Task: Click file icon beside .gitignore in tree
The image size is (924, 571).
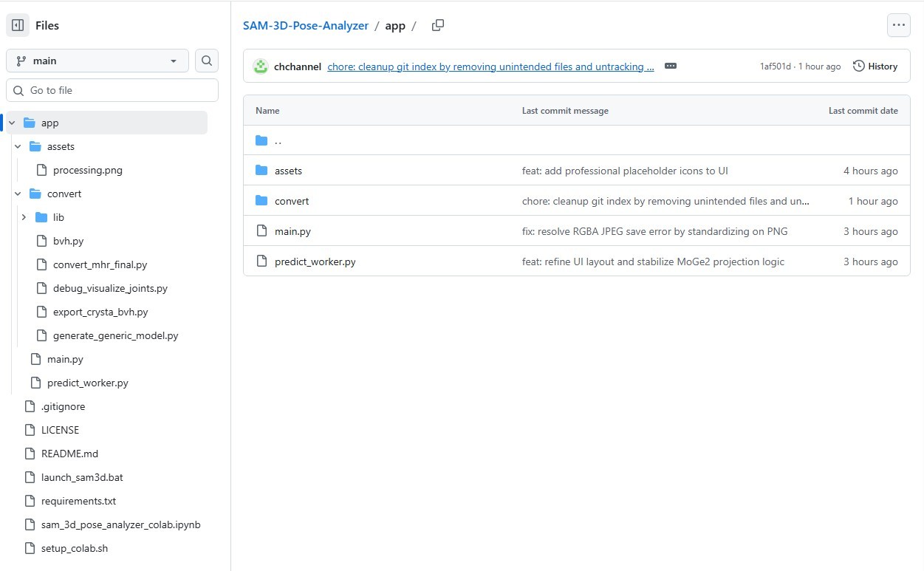Action: point(30,406)
